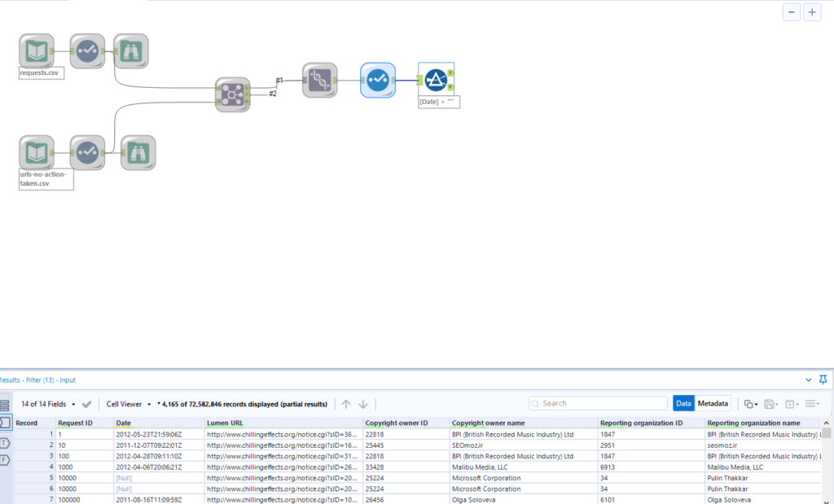The width and height of the screenshot is (834, 504).
Task: Show all messages list icon in Results sidebar
Action: point(5,405)
